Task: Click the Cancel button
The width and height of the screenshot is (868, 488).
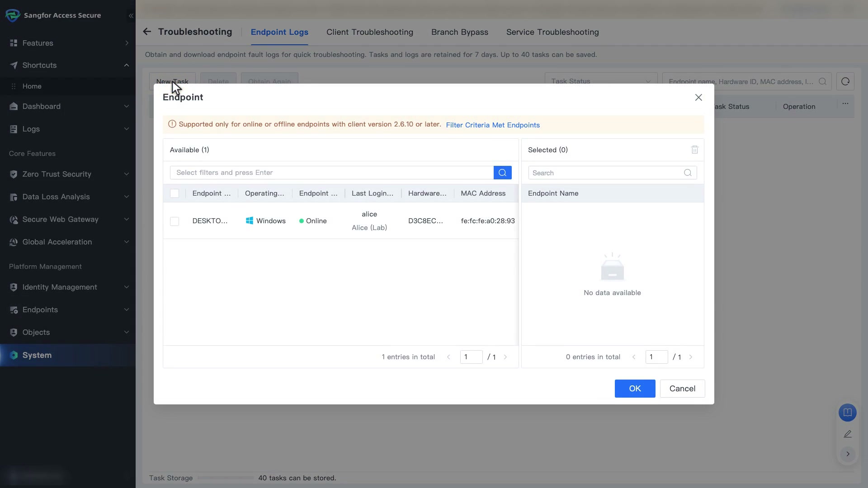Action: click(x=682, y=389)
